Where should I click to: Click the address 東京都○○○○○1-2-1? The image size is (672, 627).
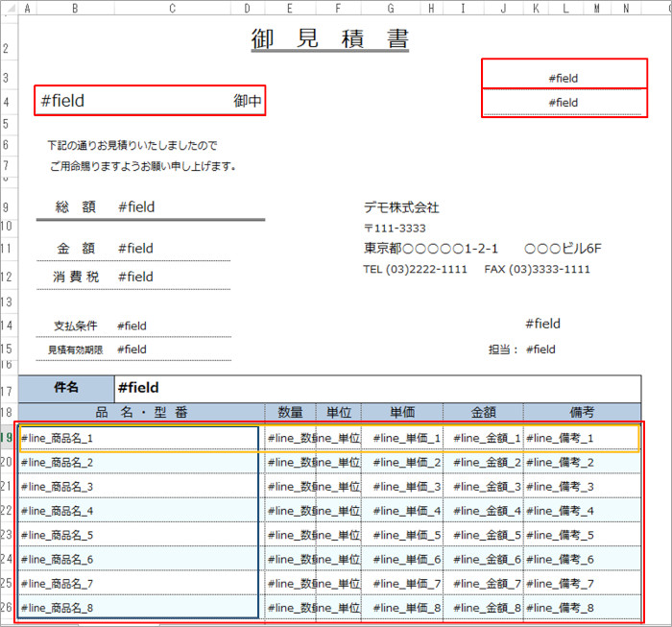[x=431, y=249]
